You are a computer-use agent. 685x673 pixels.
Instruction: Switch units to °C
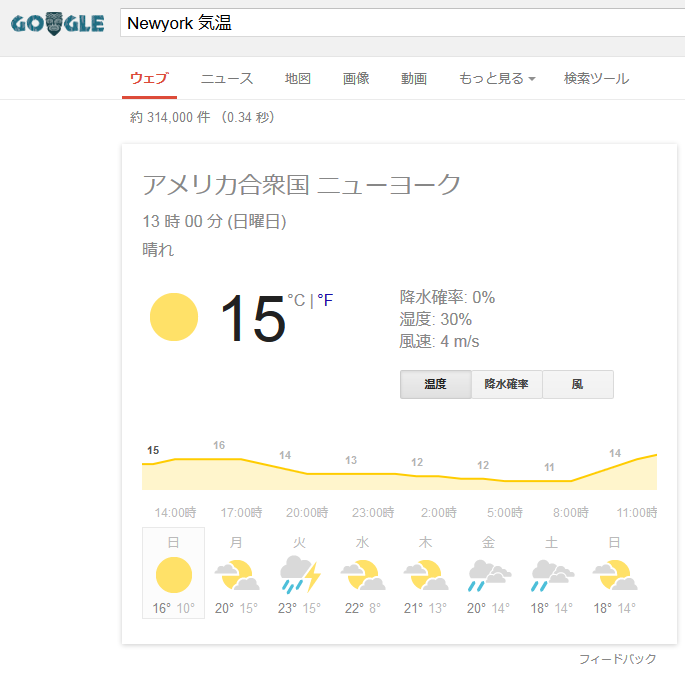(x=296, y=300)
